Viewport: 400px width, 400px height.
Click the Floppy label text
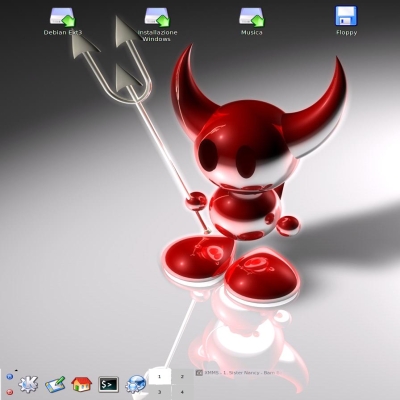[x=347, y=32]
